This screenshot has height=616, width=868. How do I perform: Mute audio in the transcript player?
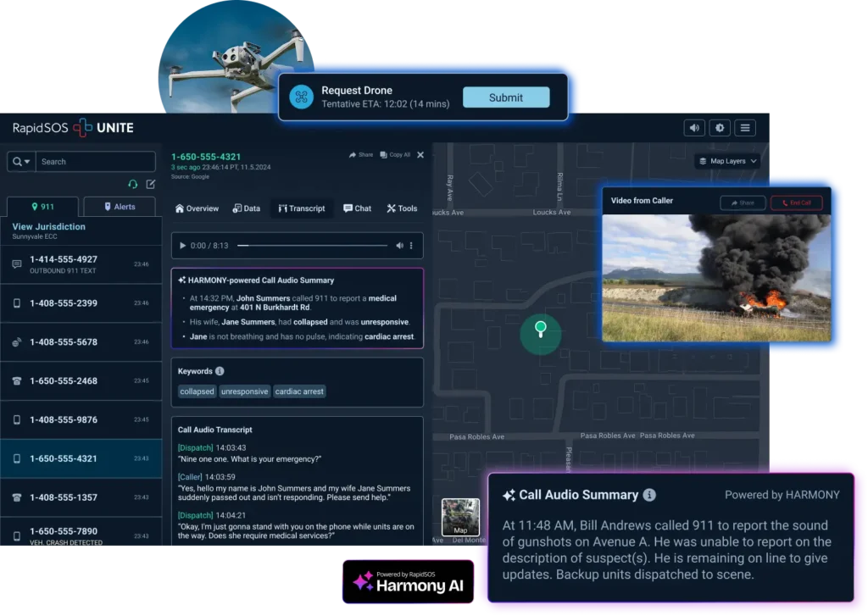pyautogui.click(x=400, y=245)
